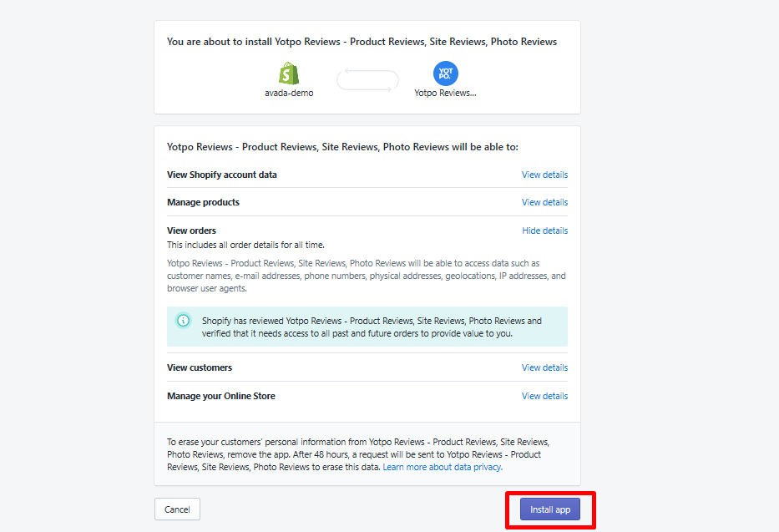Image resolution: width=779 pixels, height=532 pixels.
Task: Click the blue Yotpo logo icon
Action: click(446, 73)
